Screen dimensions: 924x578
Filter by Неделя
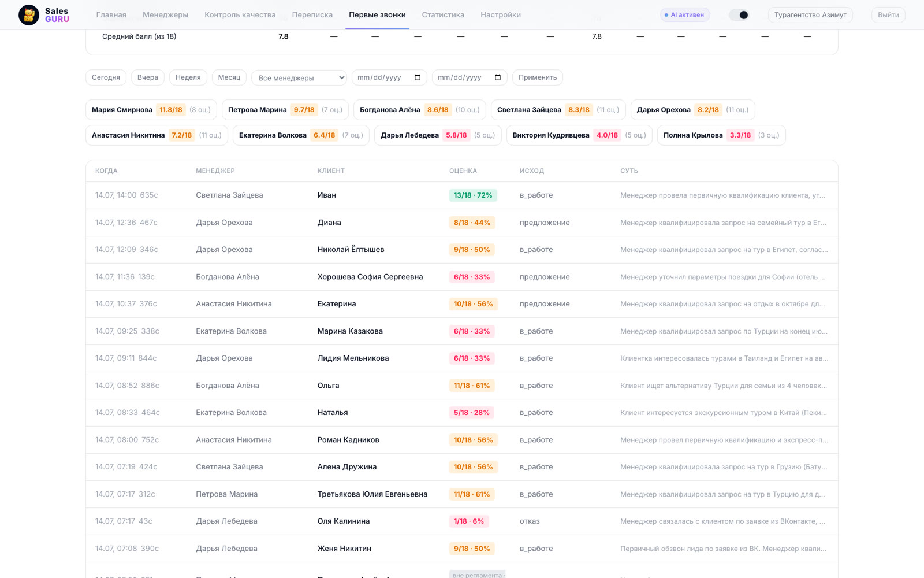(188, 77)
